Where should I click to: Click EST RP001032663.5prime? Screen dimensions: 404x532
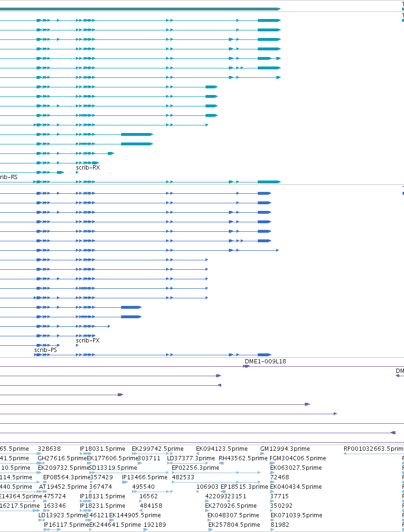[374, 449]
